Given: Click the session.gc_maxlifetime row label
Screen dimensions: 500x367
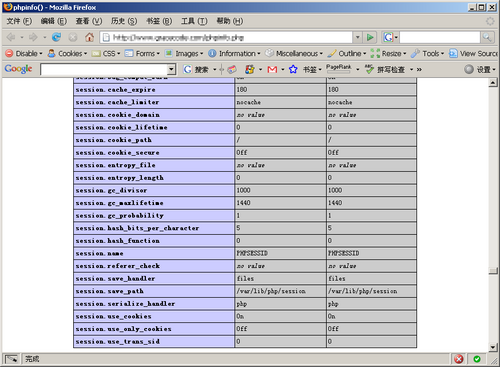Looking at the screenshot, I should (120, 203).
